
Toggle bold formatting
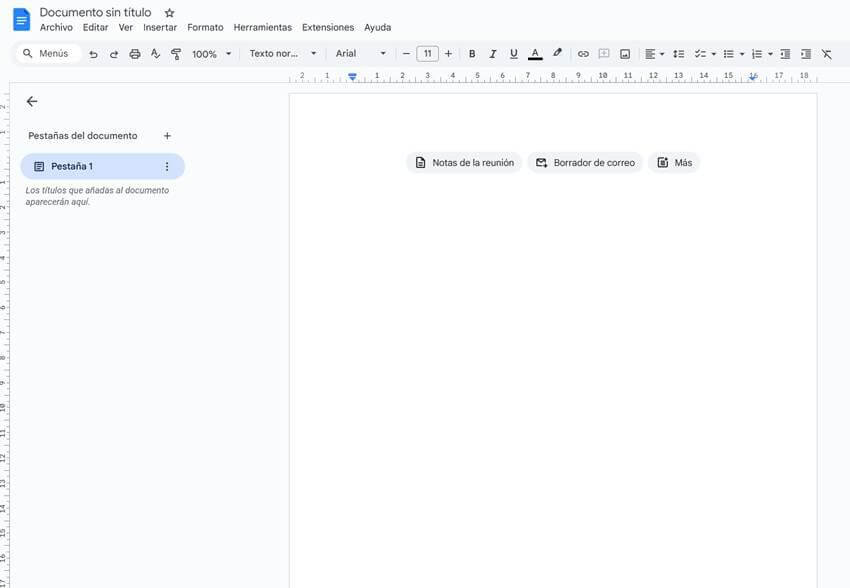tap(472, 54)
